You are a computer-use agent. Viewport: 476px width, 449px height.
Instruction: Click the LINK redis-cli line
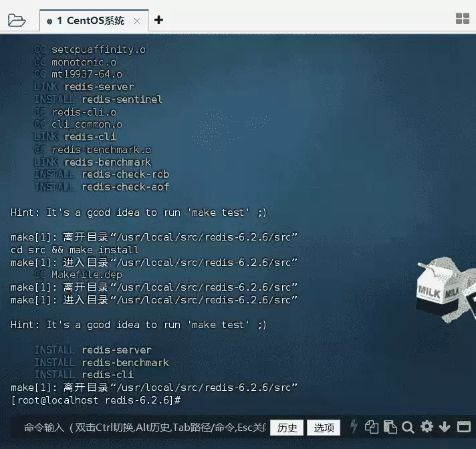(x=75, y=137)
